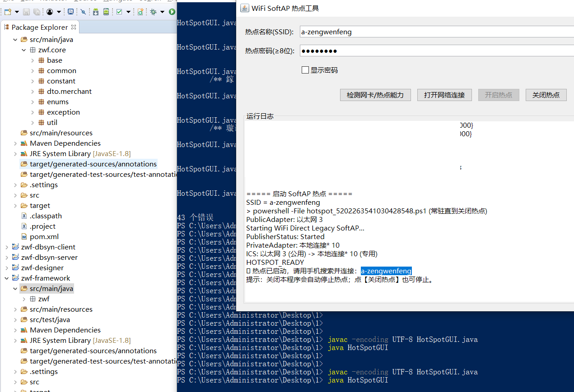Open the Android Virtual Device Manager icon

[106, 12]
